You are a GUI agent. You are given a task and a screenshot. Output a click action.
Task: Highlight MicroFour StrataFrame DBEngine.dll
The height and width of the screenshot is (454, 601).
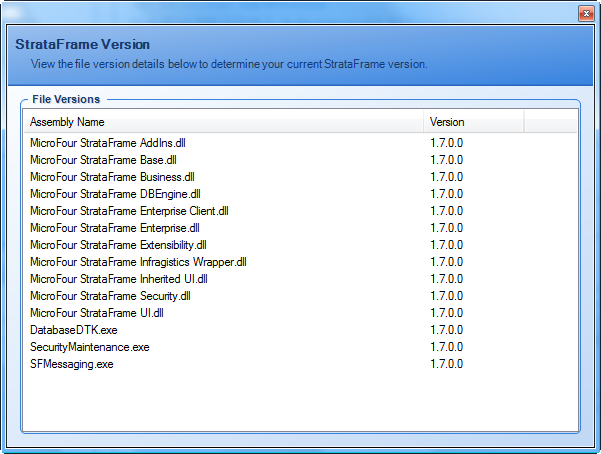tap(115, 194)
